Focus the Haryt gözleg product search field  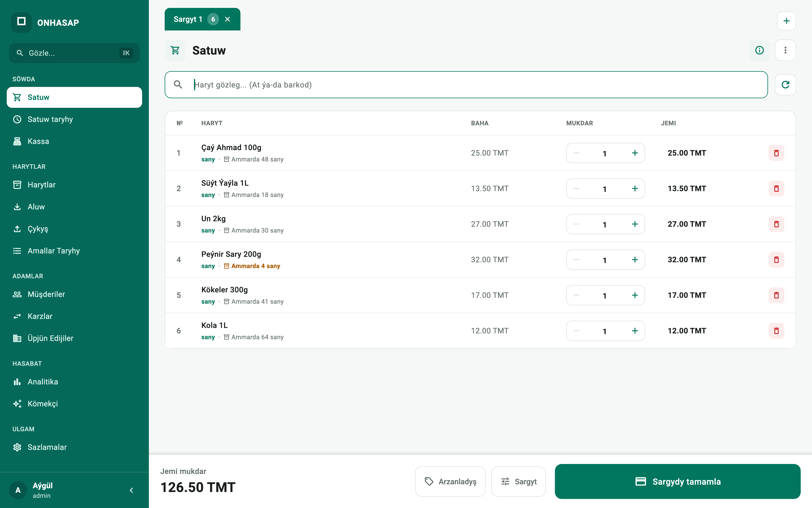466,85
